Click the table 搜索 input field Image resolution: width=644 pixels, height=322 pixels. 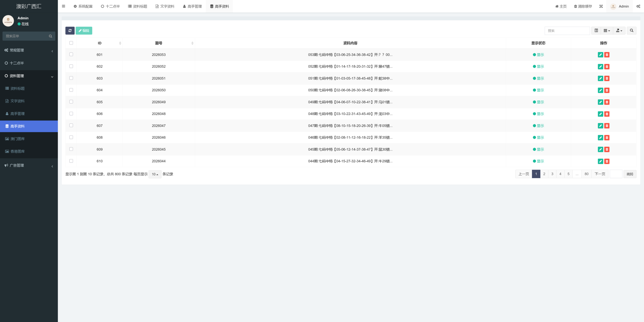pos(567,30)
